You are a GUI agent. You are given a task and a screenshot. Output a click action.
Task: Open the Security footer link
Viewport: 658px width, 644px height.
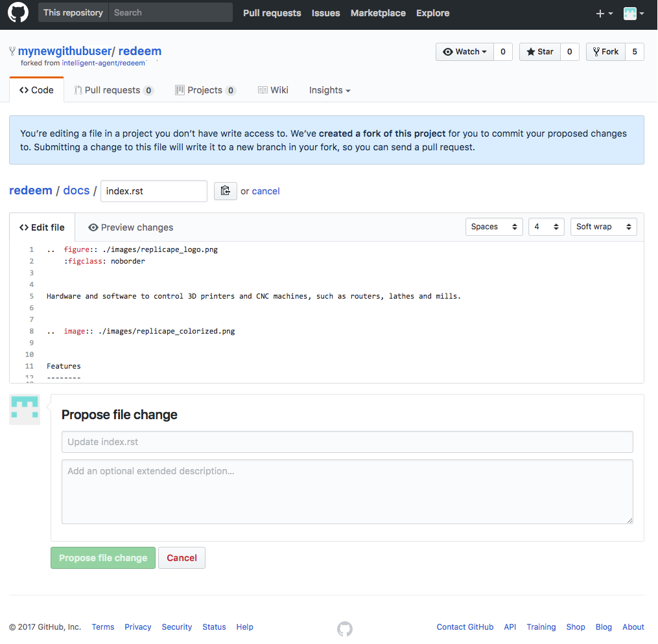[177, 627]
